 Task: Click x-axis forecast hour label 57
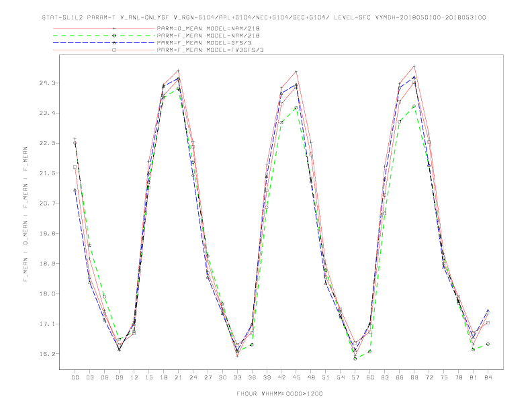355,377
